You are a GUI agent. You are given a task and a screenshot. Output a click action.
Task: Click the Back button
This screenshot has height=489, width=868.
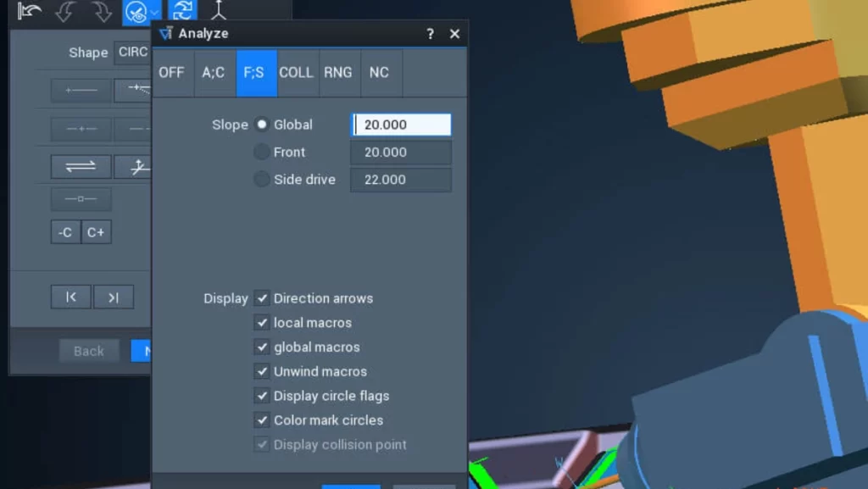click(x=89, y=351)
